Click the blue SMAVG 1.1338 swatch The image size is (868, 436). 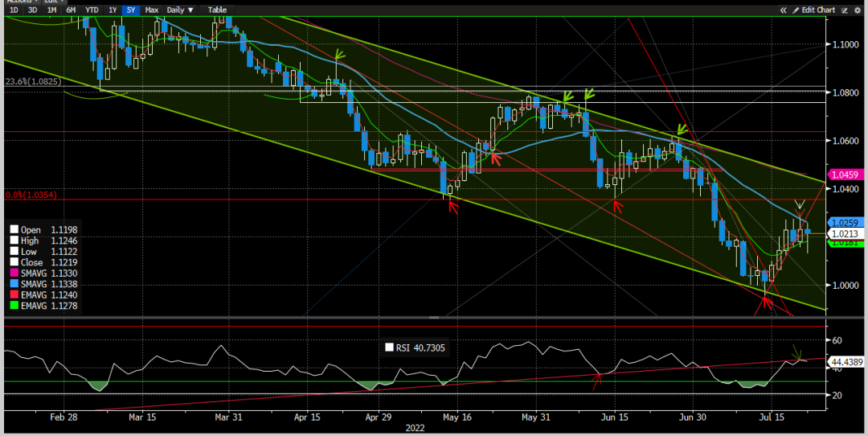tap(14, 284)
